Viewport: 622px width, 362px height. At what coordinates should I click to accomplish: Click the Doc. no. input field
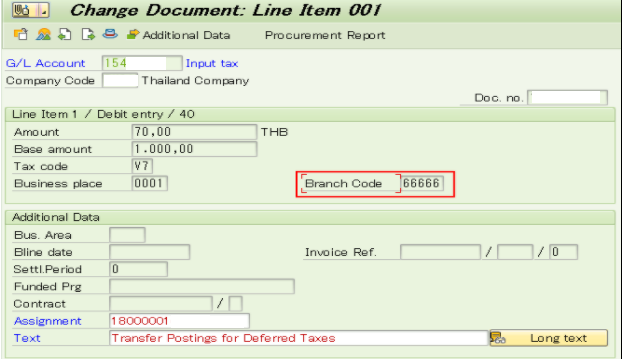567,98
